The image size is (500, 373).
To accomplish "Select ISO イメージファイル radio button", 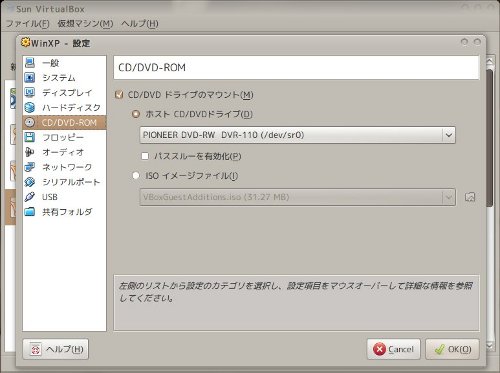I will click(x=136, y=175).
